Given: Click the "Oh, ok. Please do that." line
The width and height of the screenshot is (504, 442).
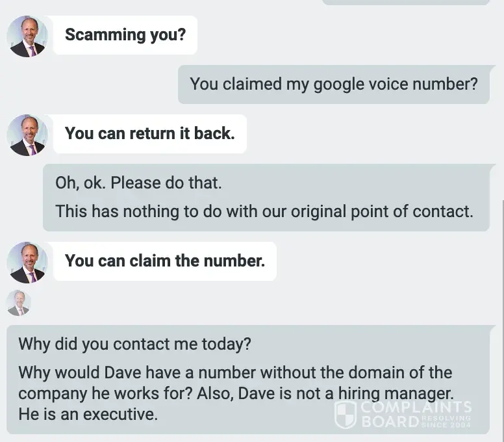Looking at the screenshot, I should tap(138, 183).
